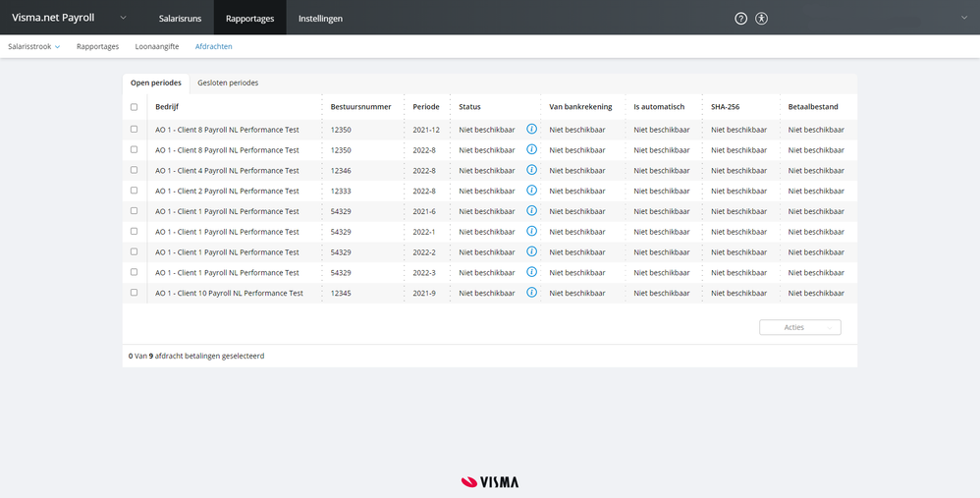Open the help question mark icon
Screen dimensions: 980x498
click(740, 18)
